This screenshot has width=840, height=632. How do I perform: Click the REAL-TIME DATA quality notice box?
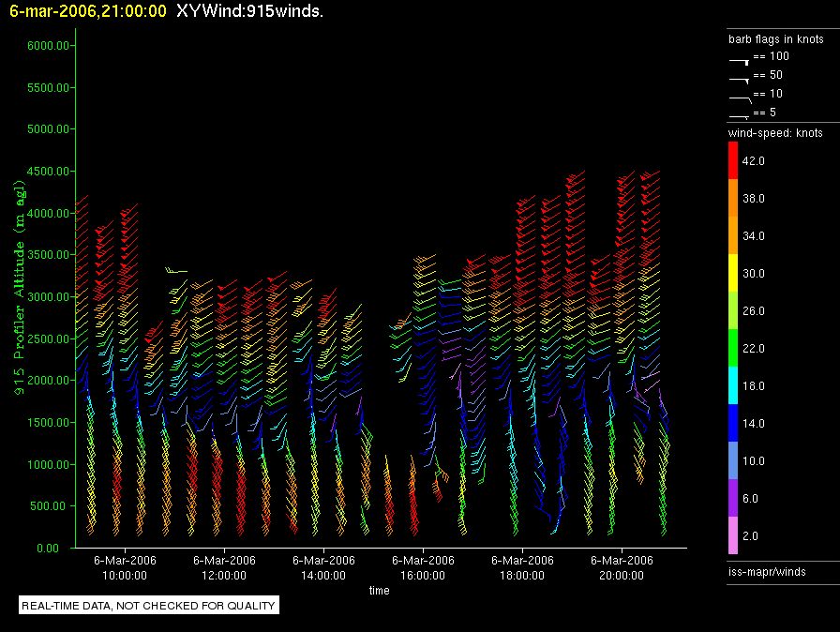[x=149, y=606]
